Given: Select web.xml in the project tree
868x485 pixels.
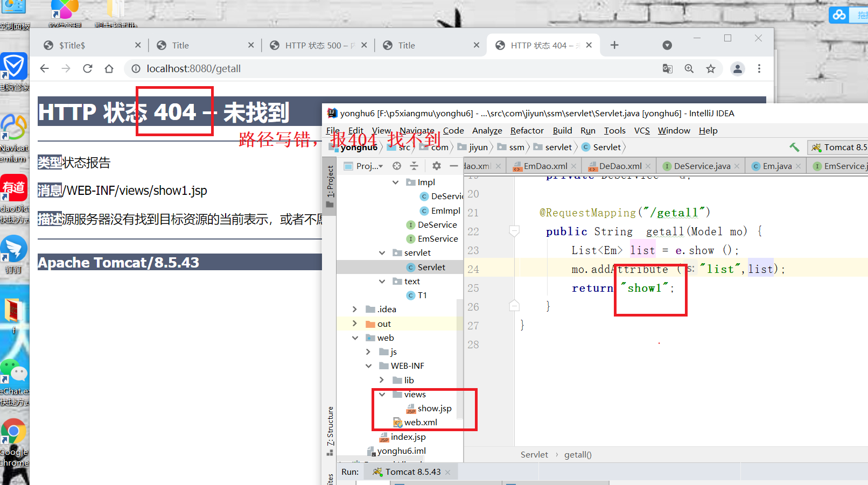Looking at the screenshot, I should 415,423.
